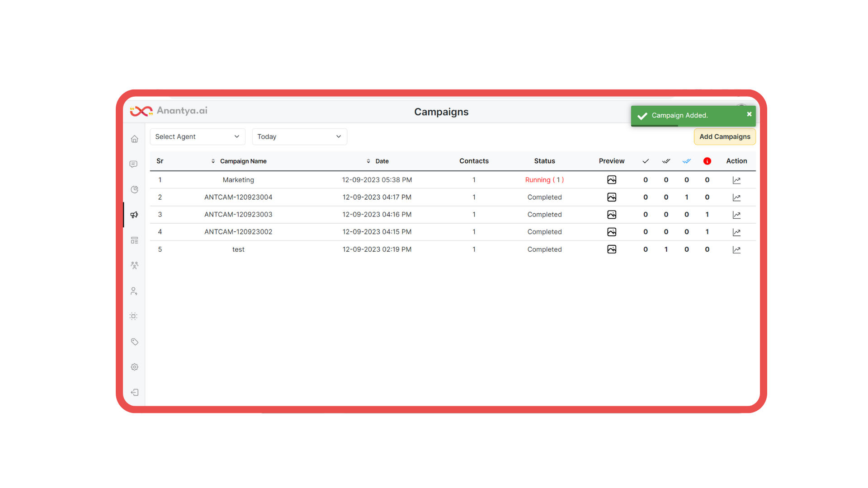Click Completed status for ANTCAM-120923004

click(x=544, y=197)
